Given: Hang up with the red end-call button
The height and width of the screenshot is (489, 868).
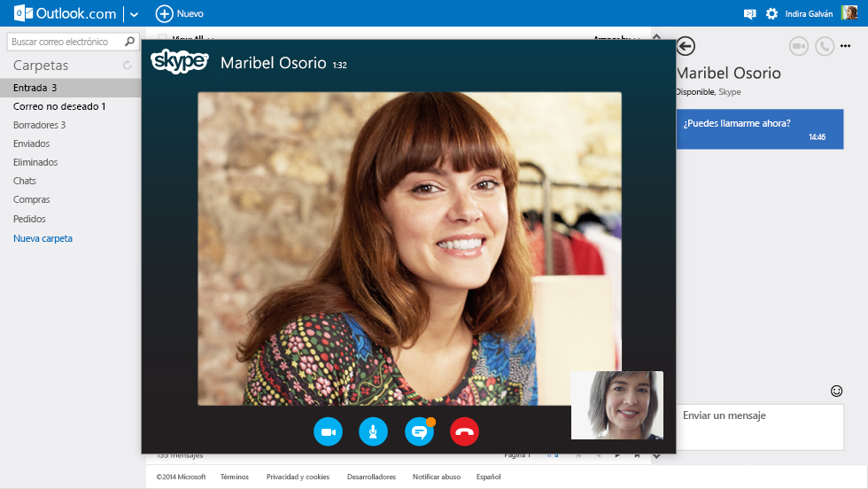Looking at the screenshot, I should tap(464, 431).
